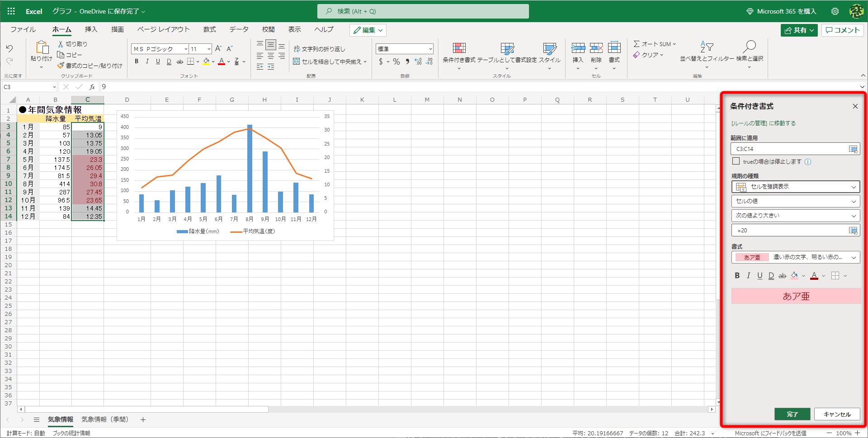Open the Name Box dropdown arrow

point(54,87)
